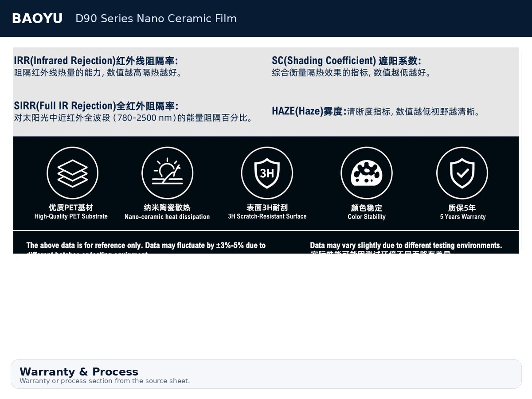This screenshot has width=532, height=399.
Task: Click the Warranty or process section subtitle
Action: 105,381
